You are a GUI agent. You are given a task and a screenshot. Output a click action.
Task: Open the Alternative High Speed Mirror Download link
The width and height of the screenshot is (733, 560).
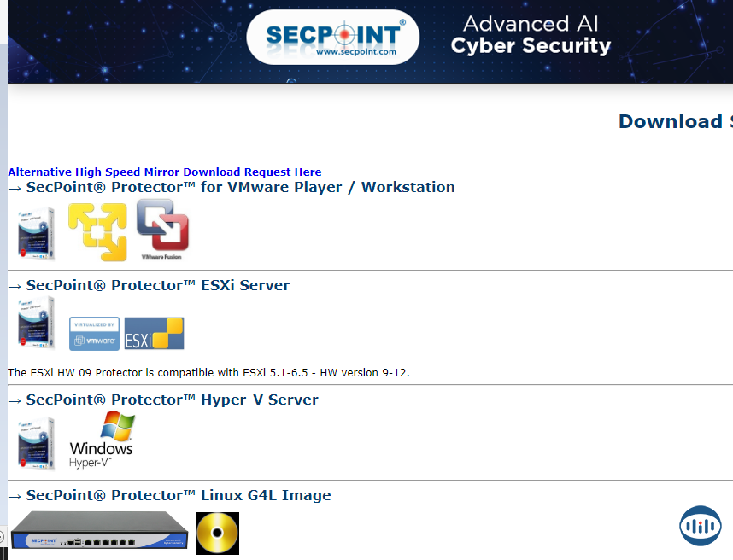pyautogui.click(x=165, y=172)
